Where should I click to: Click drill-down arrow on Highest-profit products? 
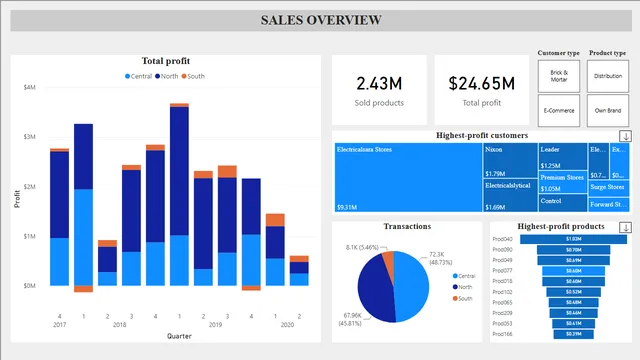pos(625,227)
